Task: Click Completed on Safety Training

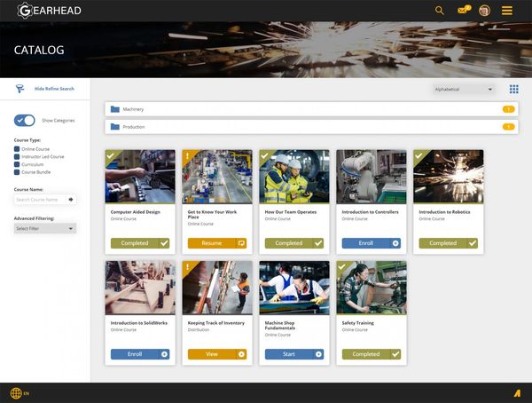Action: pos(372,354)
